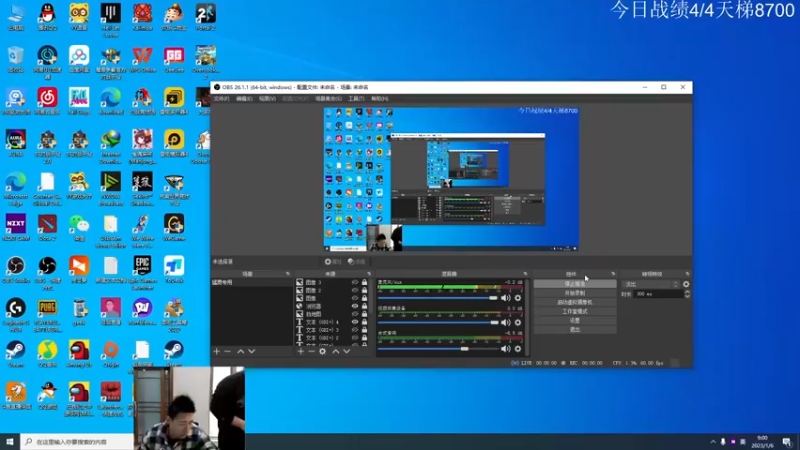Open ToDesk from the desktop
Screen dimensions: 800x450
(174, 270)
